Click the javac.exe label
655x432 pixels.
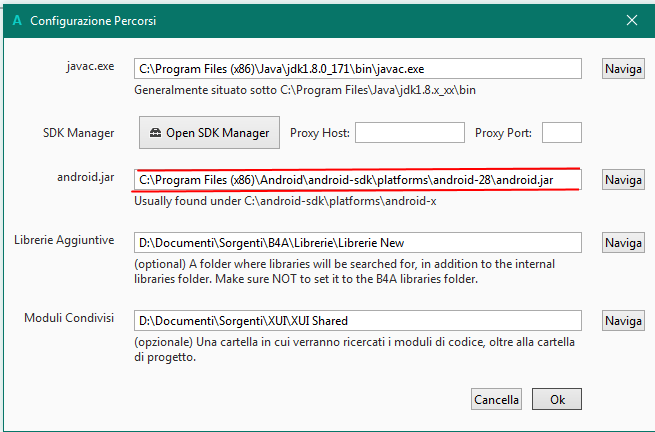click(87, 66)
